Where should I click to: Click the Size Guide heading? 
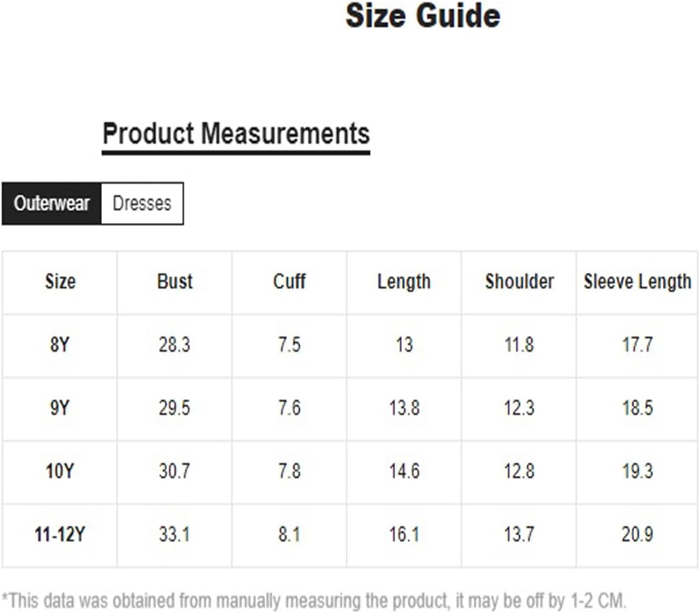click(x=423, y=16)
